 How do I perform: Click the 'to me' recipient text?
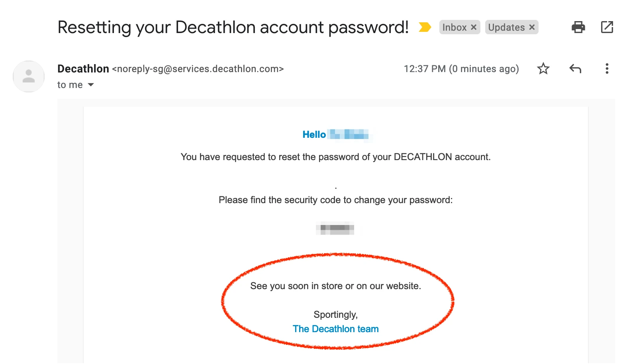point(70,85)
